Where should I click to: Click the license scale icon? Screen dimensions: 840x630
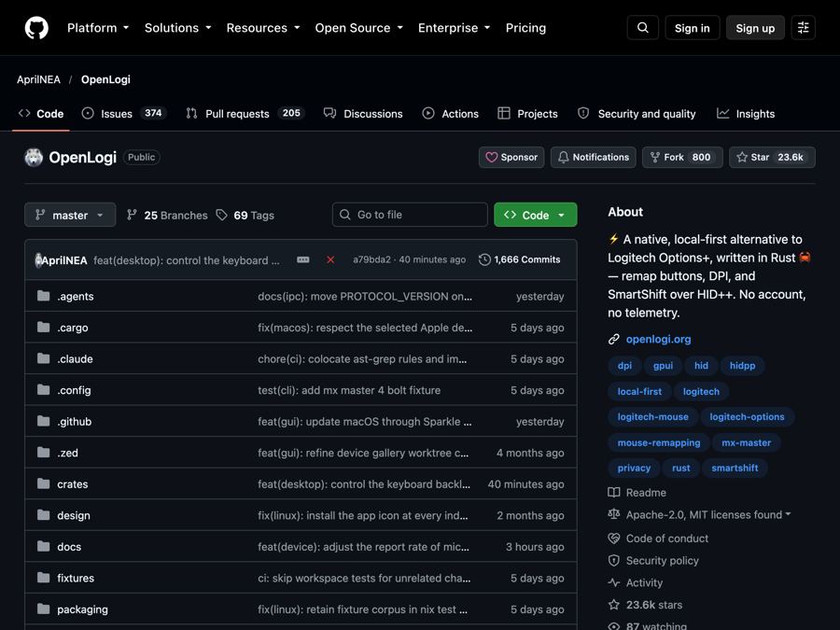pyautogui.click(x=614, y=514)
